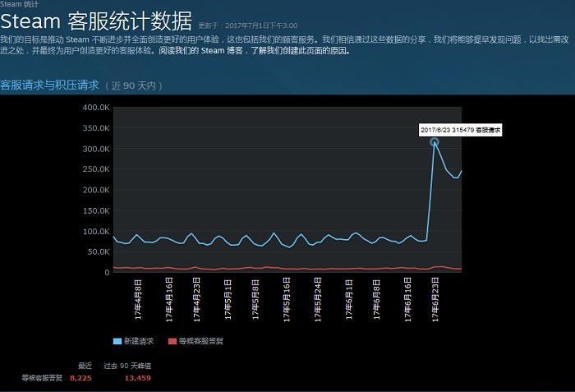Click the 17年6月23日 x-axis date label
This screenshot has width=575, height=392.
point(435,300)
